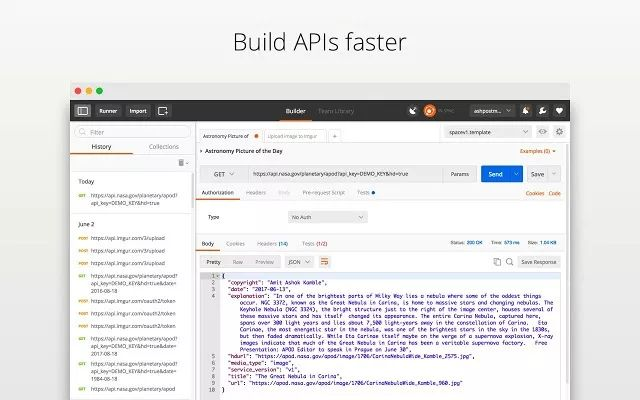Screen dimensions: 640x400
Task: Switch response view to Pretty
Action: pos(213,262)
